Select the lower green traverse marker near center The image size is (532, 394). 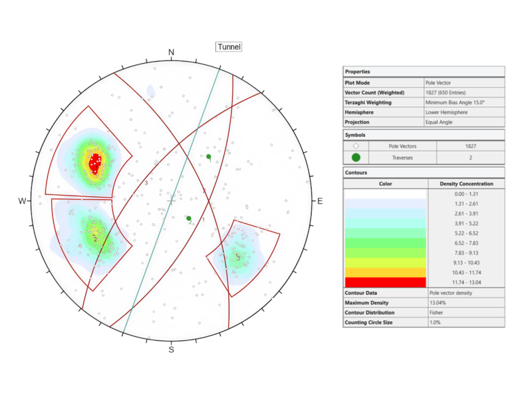point(189,218)
